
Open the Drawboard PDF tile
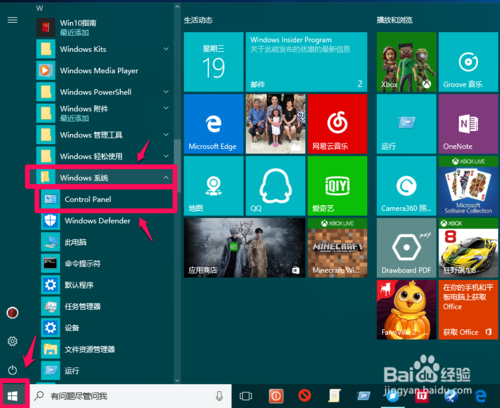point(406,248)
